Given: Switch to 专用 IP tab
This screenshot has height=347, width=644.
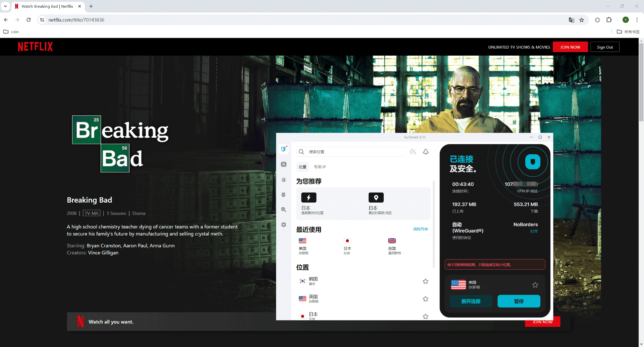Looking at the screenshot, I should click(x=320, y=167).
